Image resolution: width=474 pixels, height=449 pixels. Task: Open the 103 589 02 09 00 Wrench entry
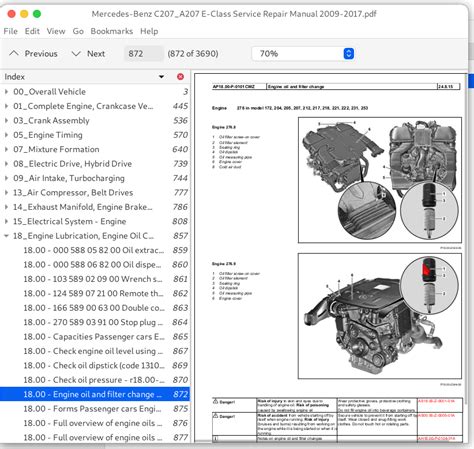pos(95,279)
